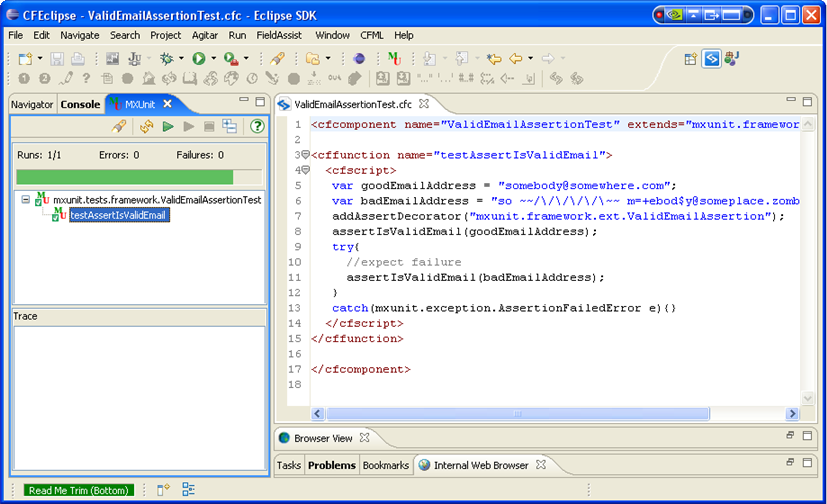Viewport: 827px width, 504px height.
Task: Click the Debug bug icon
Action: tap(167, 59)
